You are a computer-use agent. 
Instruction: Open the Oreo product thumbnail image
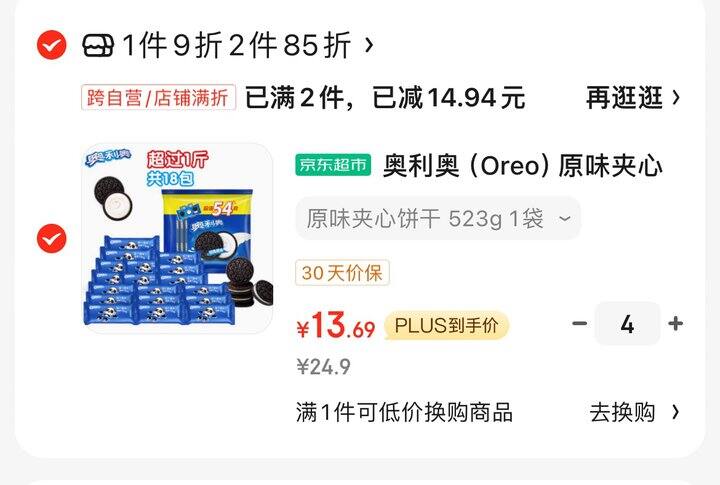178,238
